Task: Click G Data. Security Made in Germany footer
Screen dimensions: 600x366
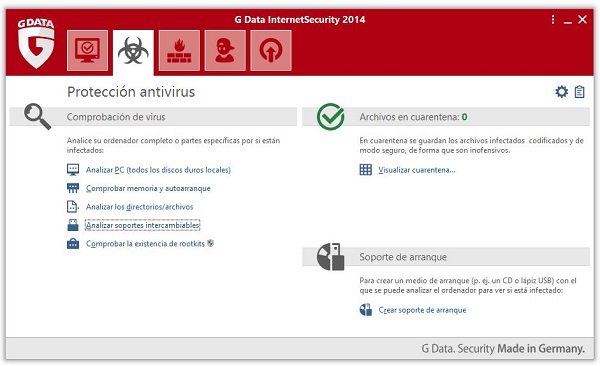Action: (x=503, y=348)
